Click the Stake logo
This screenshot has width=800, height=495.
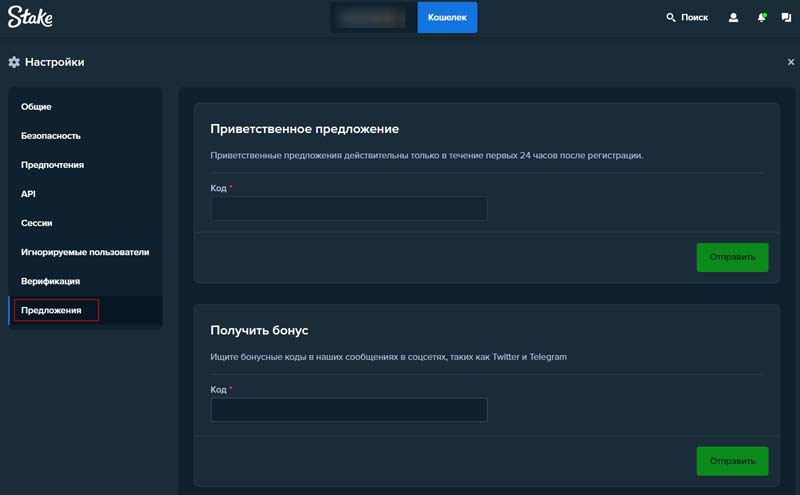click(31, 17)
